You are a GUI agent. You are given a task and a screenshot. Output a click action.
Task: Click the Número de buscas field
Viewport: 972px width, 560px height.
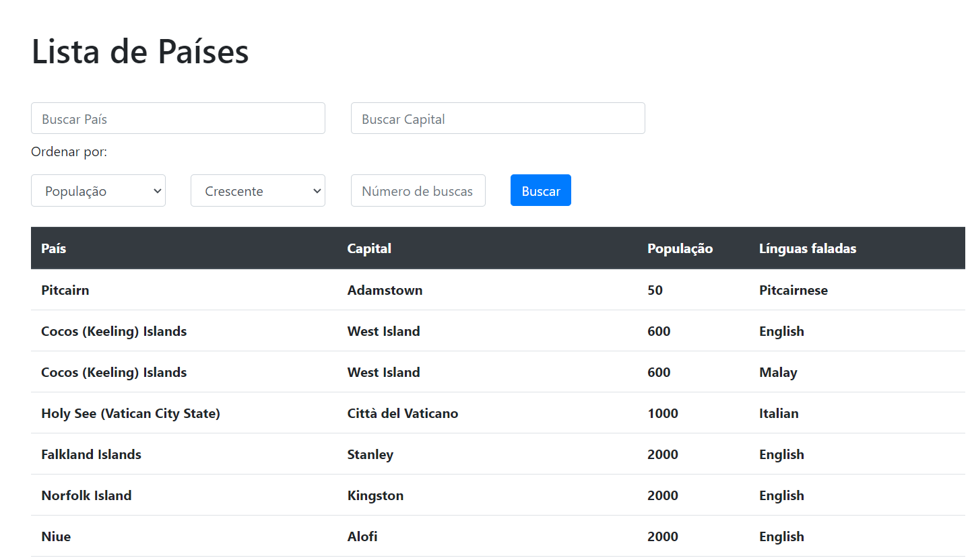tap(418, 190)
